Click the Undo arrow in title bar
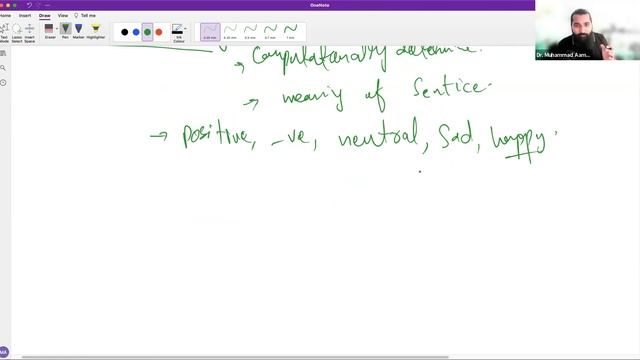The image size is (640, 360). click(x=29, y=5)
